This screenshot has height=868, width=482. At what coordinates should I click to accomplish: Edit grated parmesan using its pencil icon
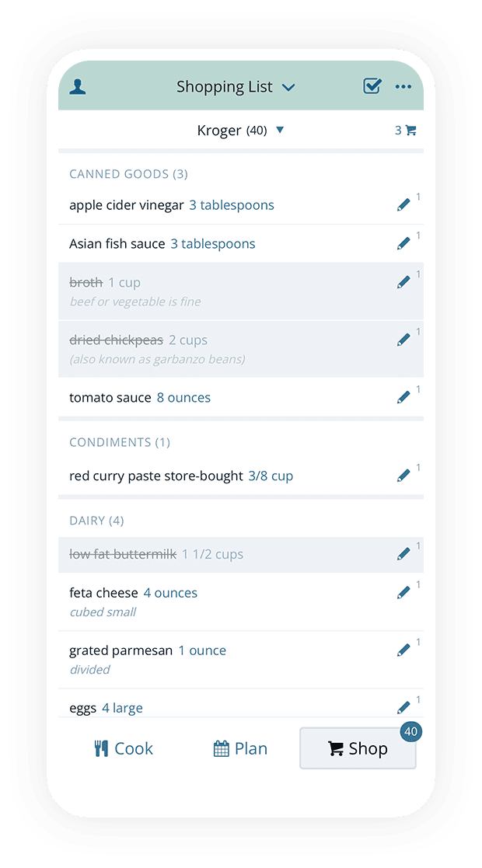tap(404, 649)
